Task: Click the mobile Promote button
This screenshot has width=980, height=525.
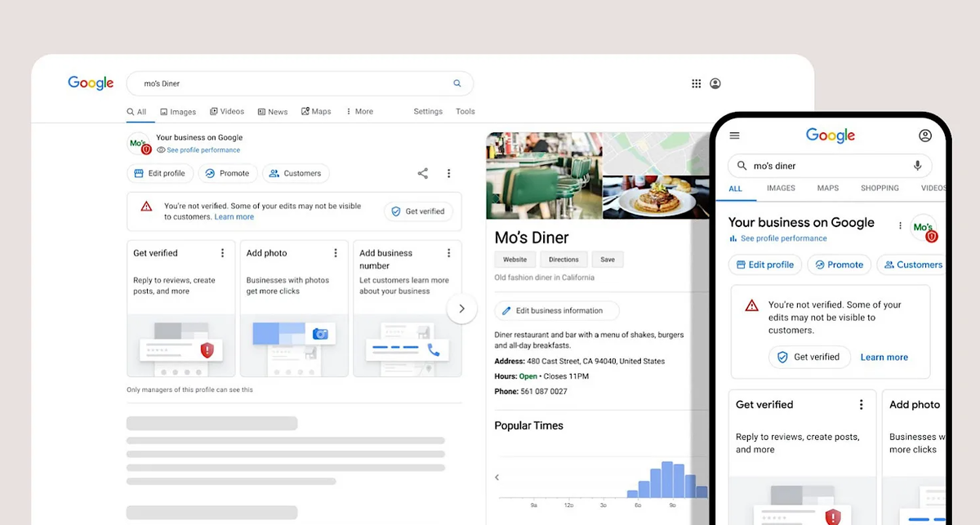Action: (x=839, y=265)
